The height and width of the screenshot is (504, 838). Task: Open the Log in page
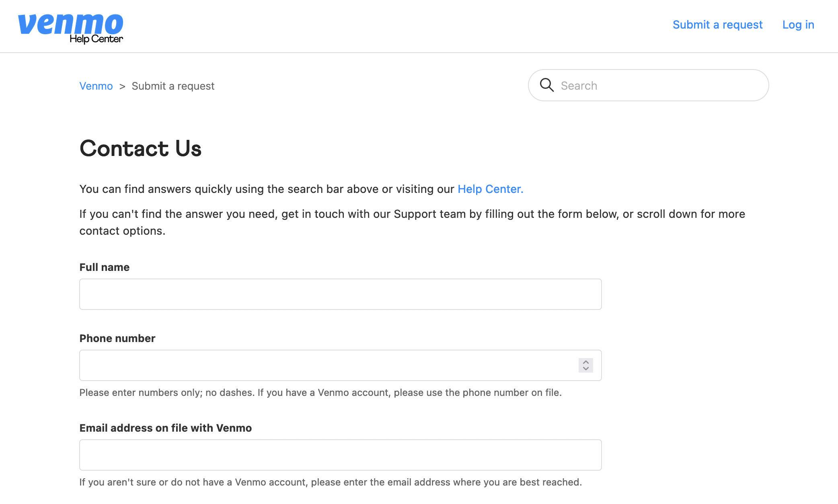pos(798,25)
